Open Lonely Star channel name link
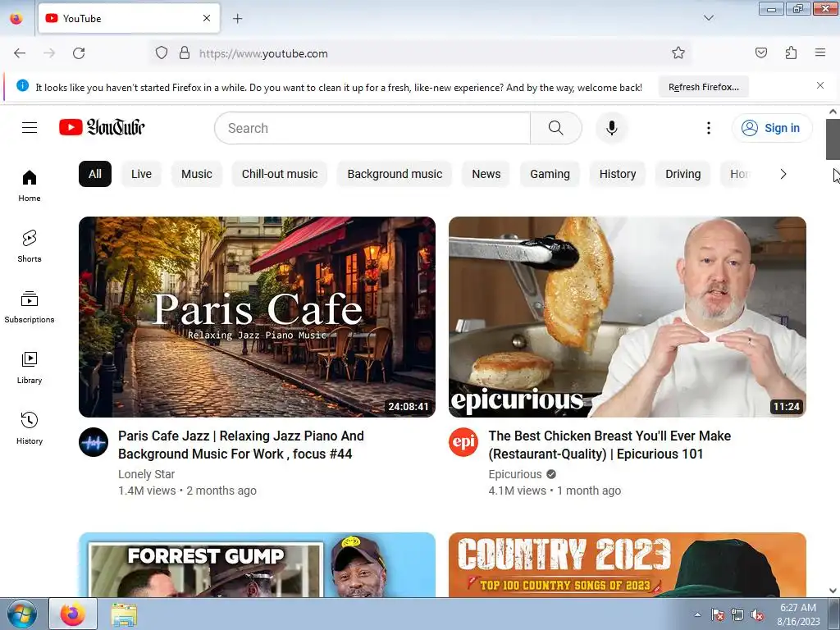This screenshot has height=630, width=840. (146, 474)
